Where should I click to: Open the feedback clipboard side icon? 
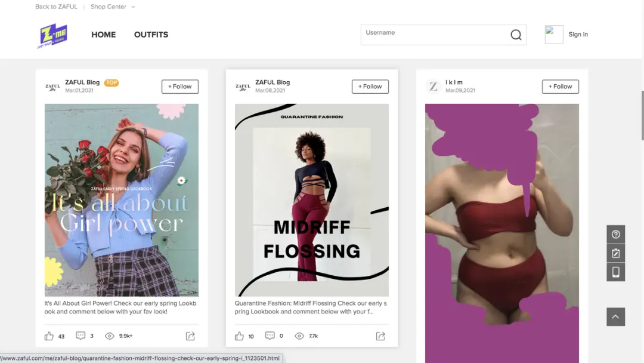[x=616, y=253]
